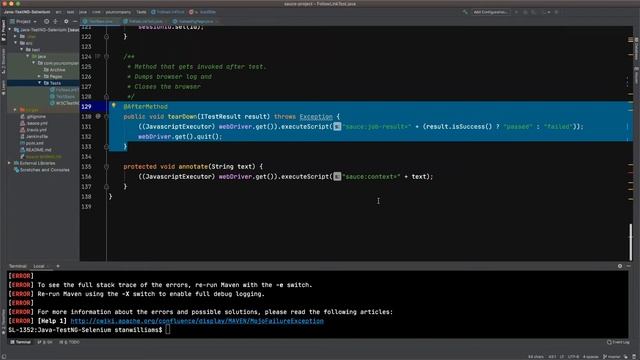
Task: Click the Java-TestNG-Selenium breadcrumb in navigation bar
Action: pyautogui.click(x=27, y=12)
